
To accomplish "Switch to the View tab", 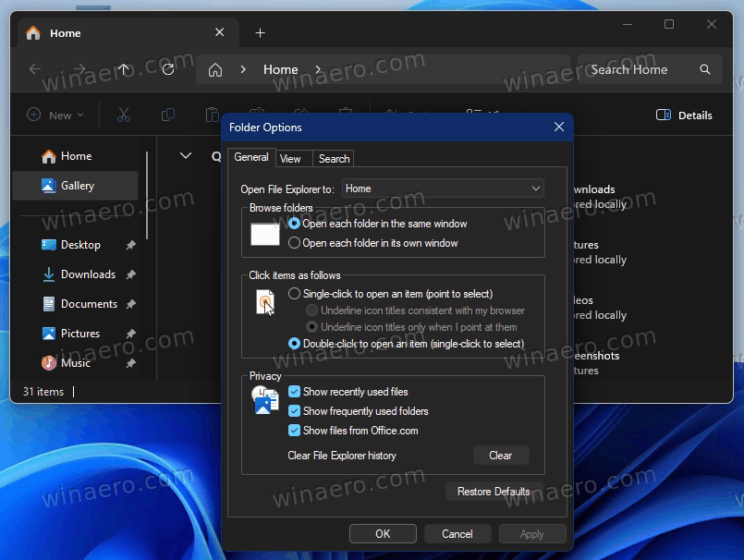I will (x=290, y=159).
